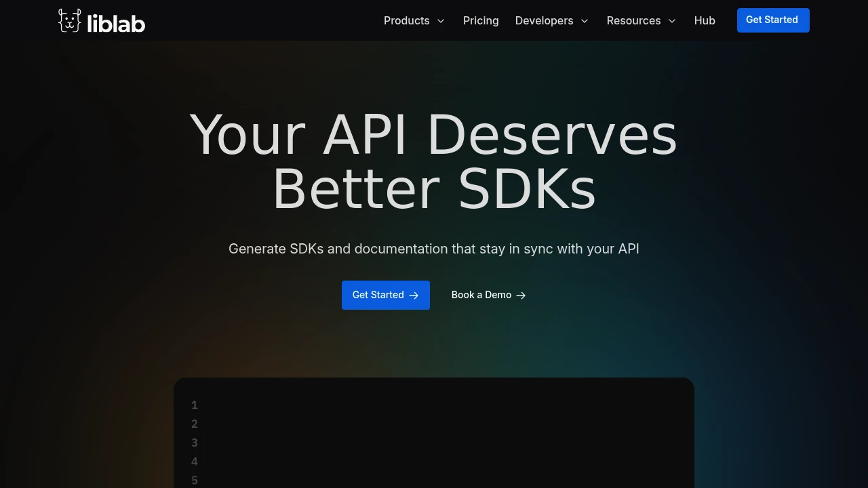Click the Your API Deserves Better SDKs heading
This screenshot has height=488, width=868.
434,161
